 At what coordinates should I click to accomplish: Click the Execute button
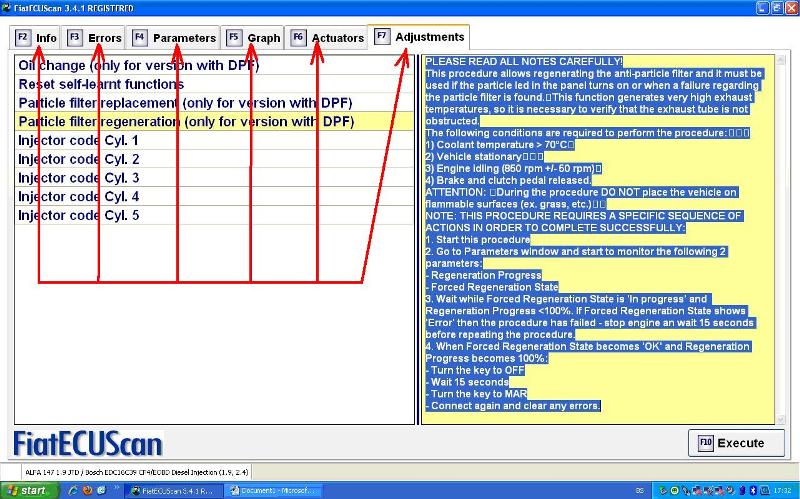[x=736, y=443]
